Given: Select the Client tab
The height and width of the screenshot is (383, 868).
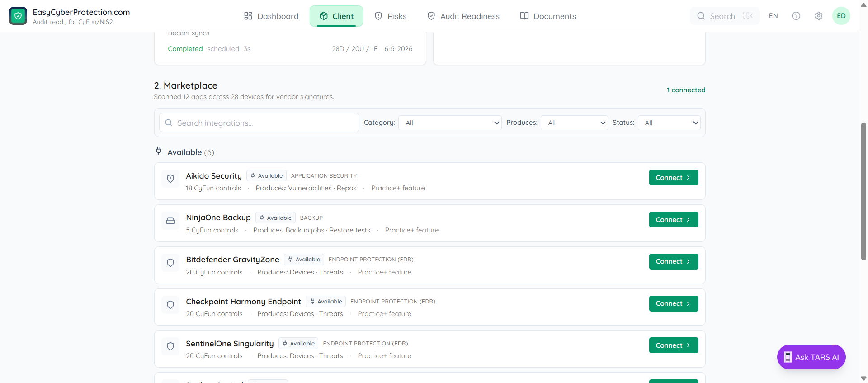Looking at the screenshot, I should click(336, 16).
